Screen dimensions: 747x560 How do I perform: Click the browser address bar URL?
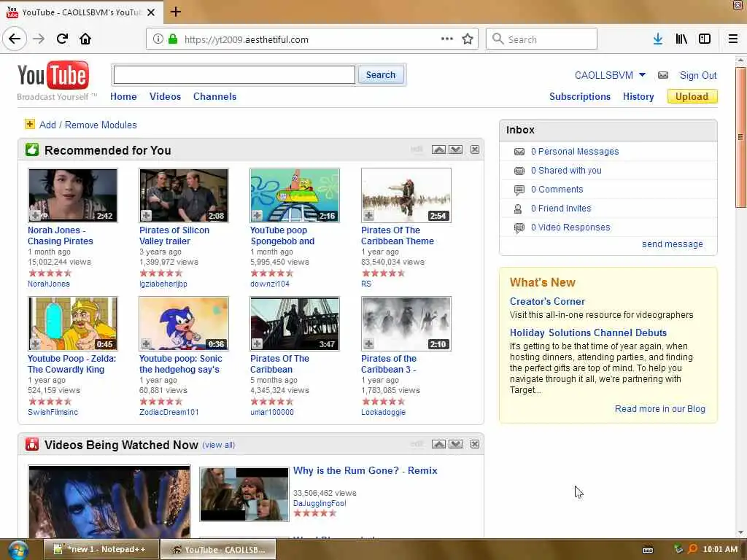coord(247,39)
